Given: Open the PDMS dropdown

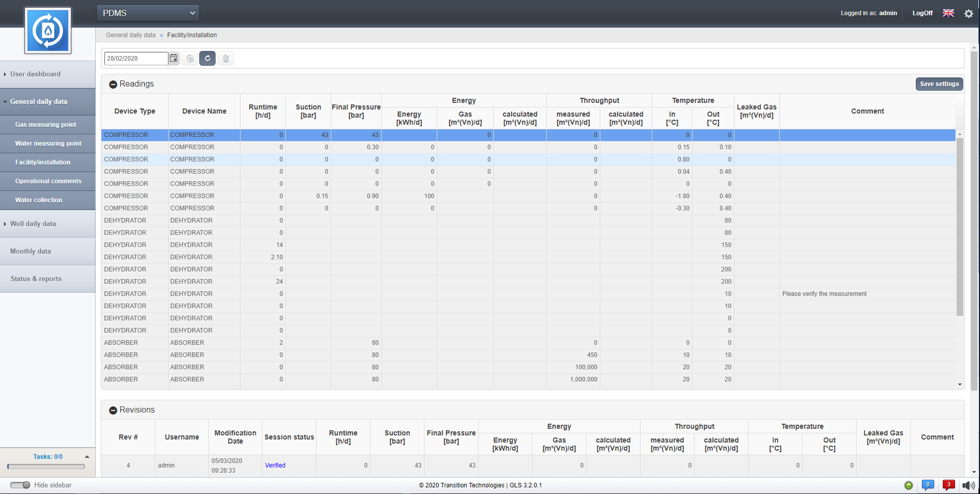Looking at the screenshot, I should pos(148,13).
